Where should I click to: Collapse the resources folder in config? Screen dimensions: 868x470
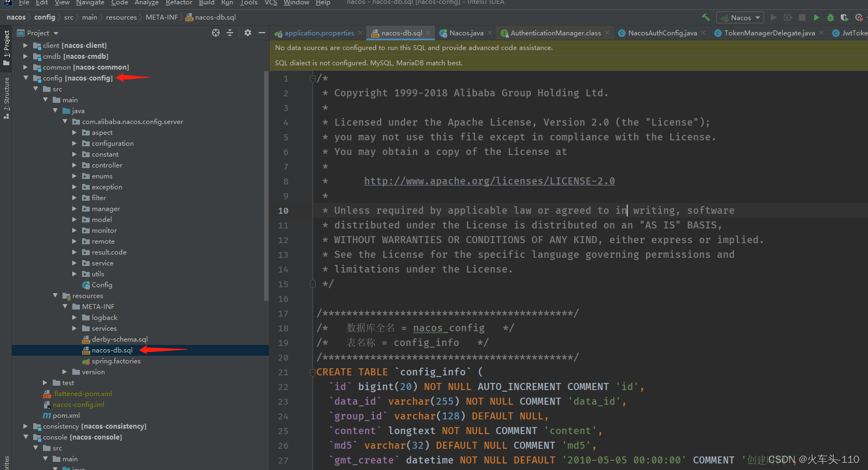click(55, 296)
